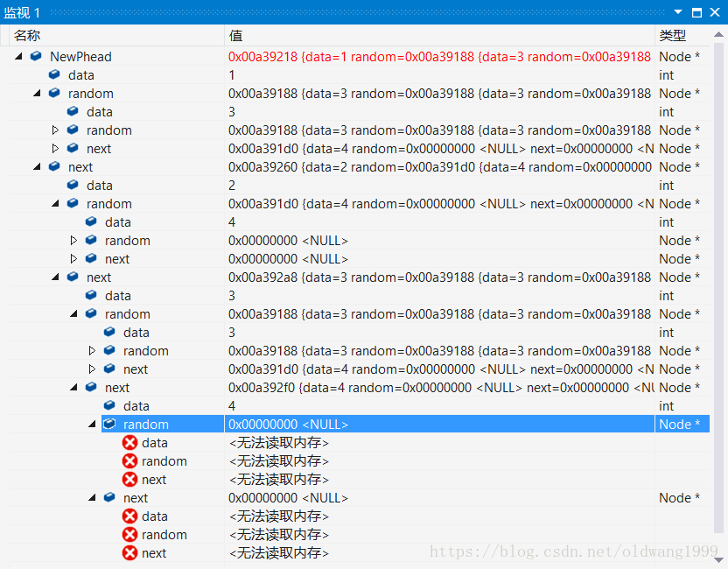
Task: Select the data name in row valued 2
Action: pyautogui.click(x=100, y=186)
